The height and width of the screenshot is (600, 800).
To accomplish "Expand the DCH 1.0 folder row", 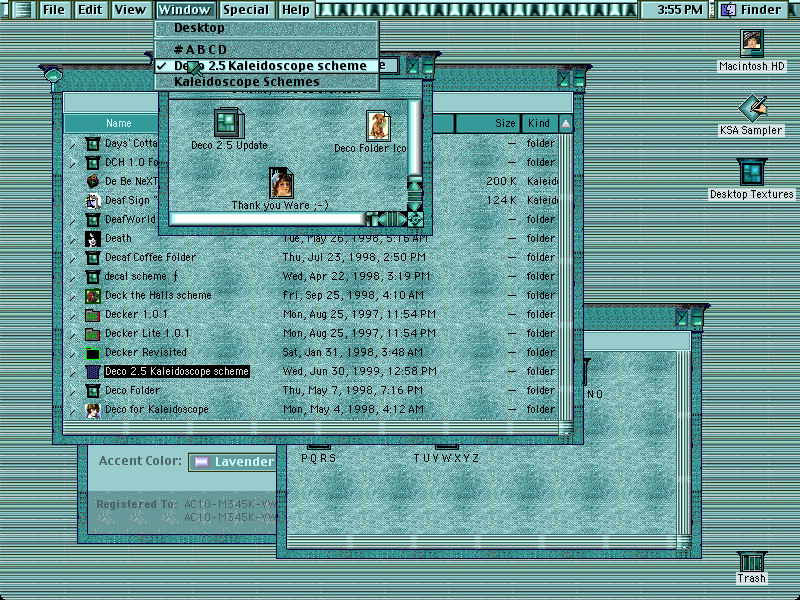I will [x=72, y=163].
